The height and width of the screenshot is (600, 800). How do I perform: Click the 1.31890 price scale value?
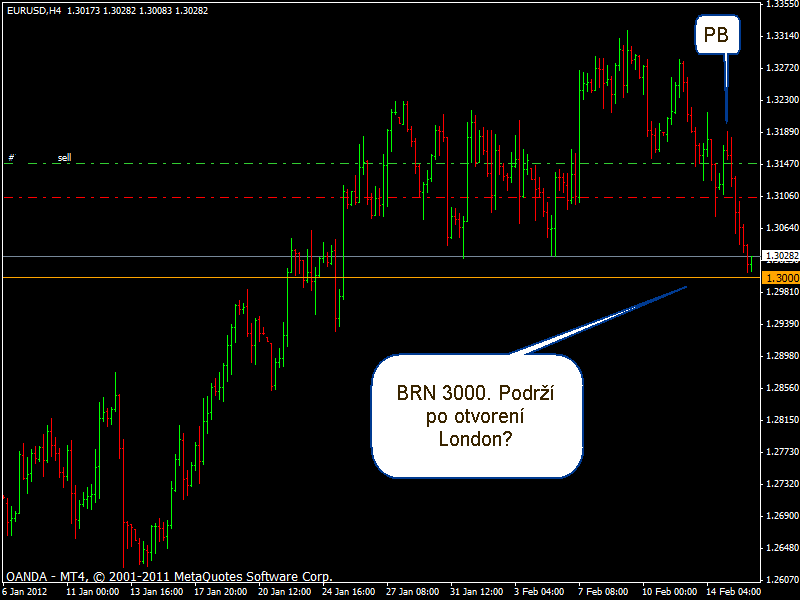(x=782, y=132)
